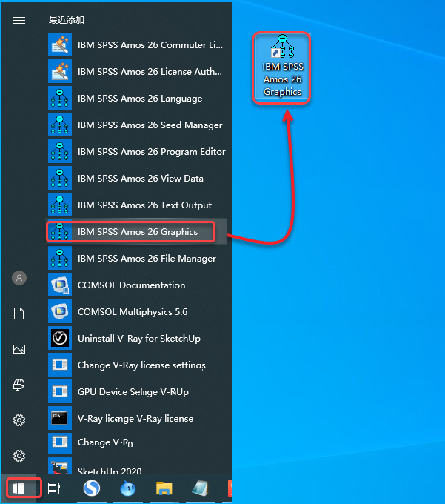This screenshot has width=445, height=504.
Task: Click the Amos 26 Graphics icon in Start menu
Action: 60,231
